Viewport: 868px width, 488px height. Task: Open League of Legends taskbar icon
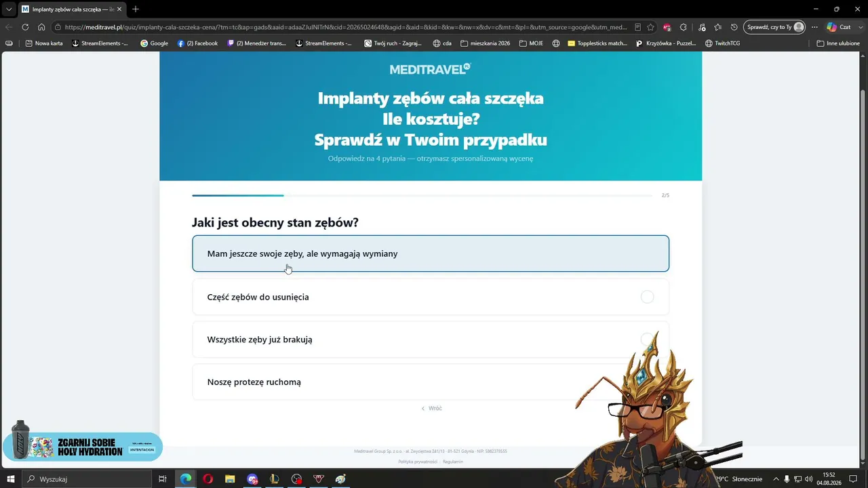(274, 479)
